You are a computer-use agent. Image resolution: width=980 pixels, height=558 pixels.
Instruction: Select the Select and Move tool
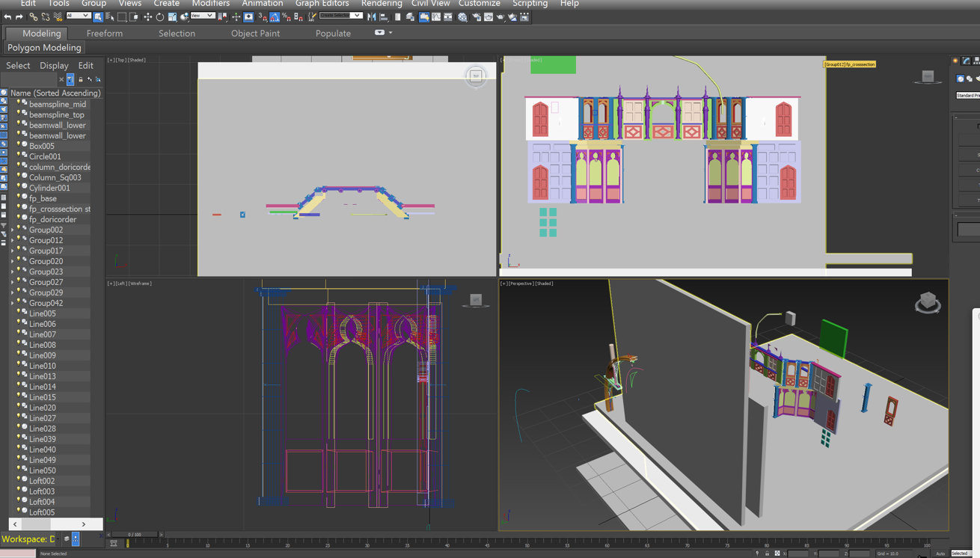(147, 16)
